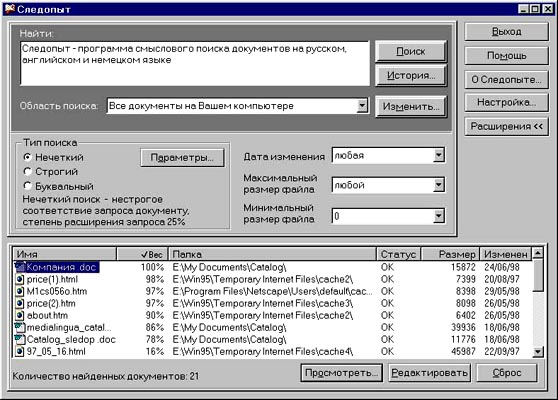Click the results list scrollbar down arrow

(x=538, y=352)
